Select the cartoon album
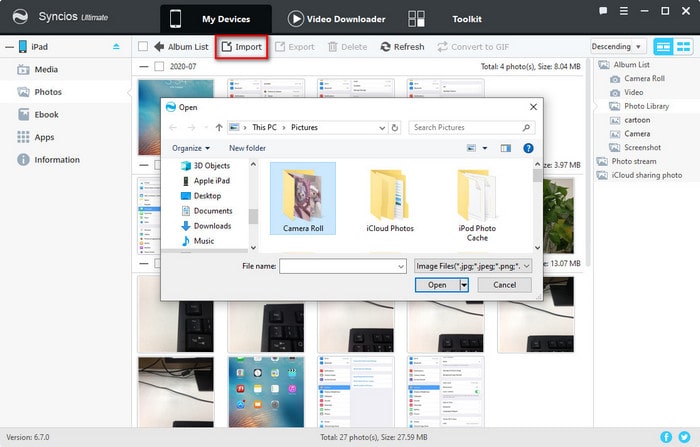Image resolution: width=700 pixels, height=447 pixels. [637, 120]
